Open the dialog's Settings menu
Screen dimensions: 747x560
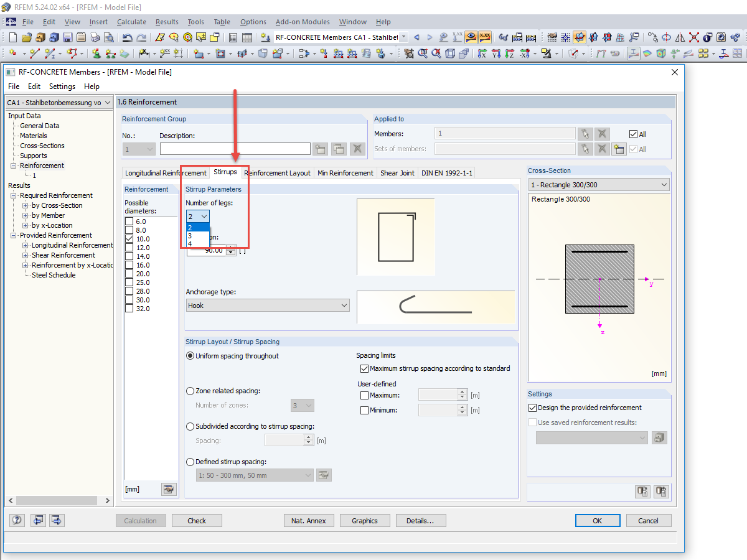click(x=62, y=86)
